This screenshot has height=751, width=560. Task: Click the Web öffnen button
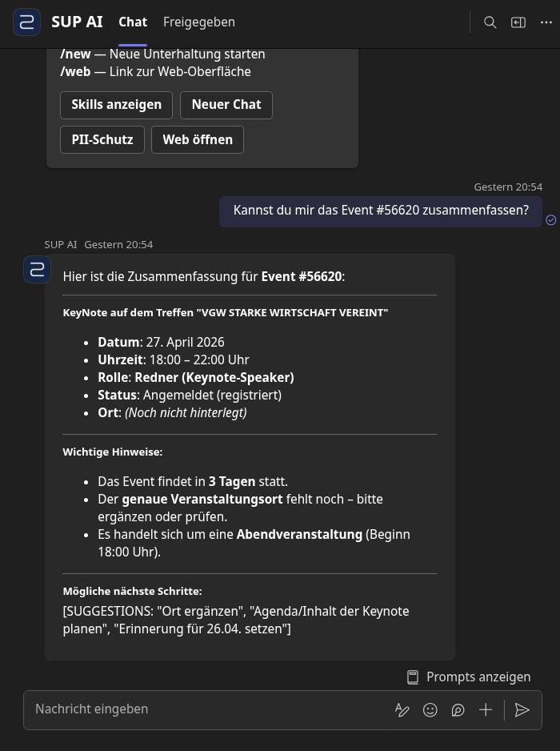[x=198, y=140]
